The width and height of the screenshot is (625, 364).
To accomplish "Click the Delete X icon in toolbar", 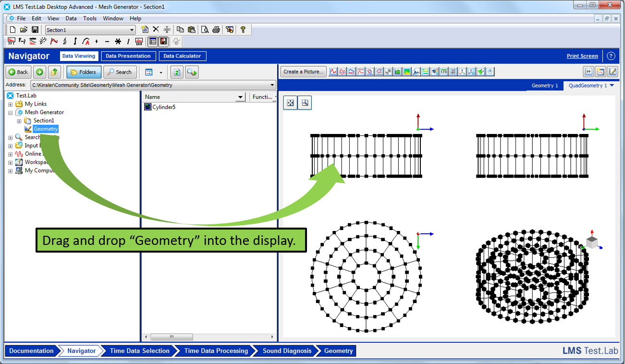I will (156, 30).
